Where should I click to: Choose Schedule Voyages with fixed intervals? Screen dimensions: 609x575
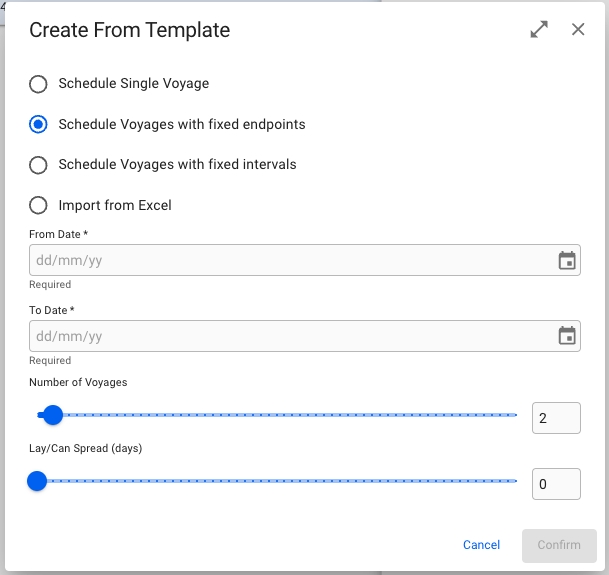pyautogui.click(x=38, y=165)
